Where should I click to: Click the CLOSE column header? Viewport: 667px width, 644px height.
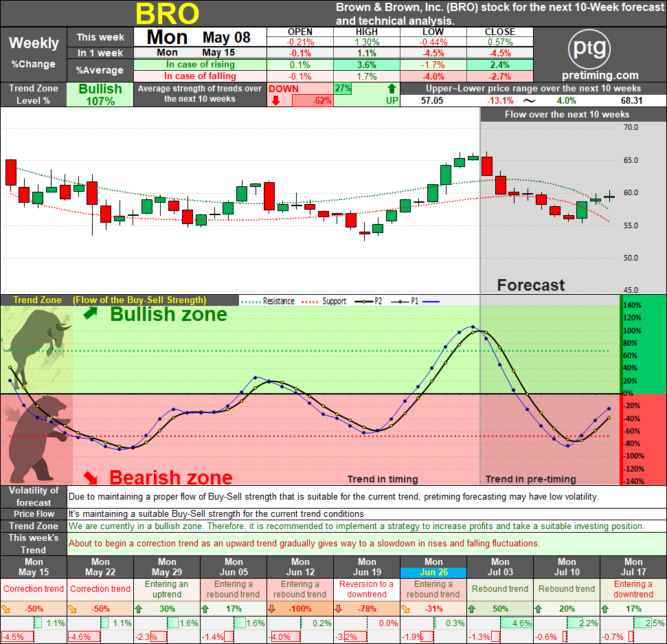pos(500,32)
